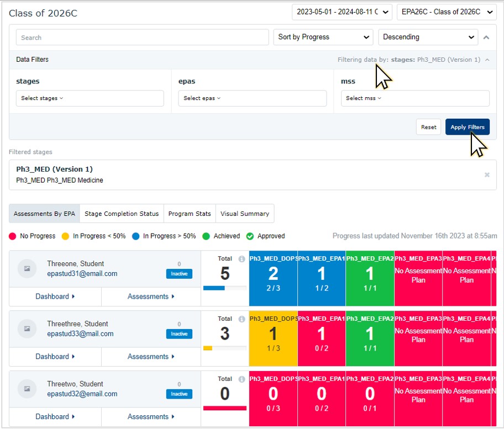
Task: Open Threetwo Student's Dashboard link
Action: pos(55,416)
